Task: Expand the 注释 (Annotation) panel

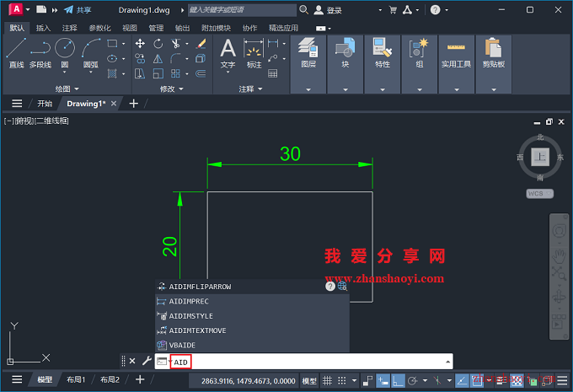Action: 250,89
